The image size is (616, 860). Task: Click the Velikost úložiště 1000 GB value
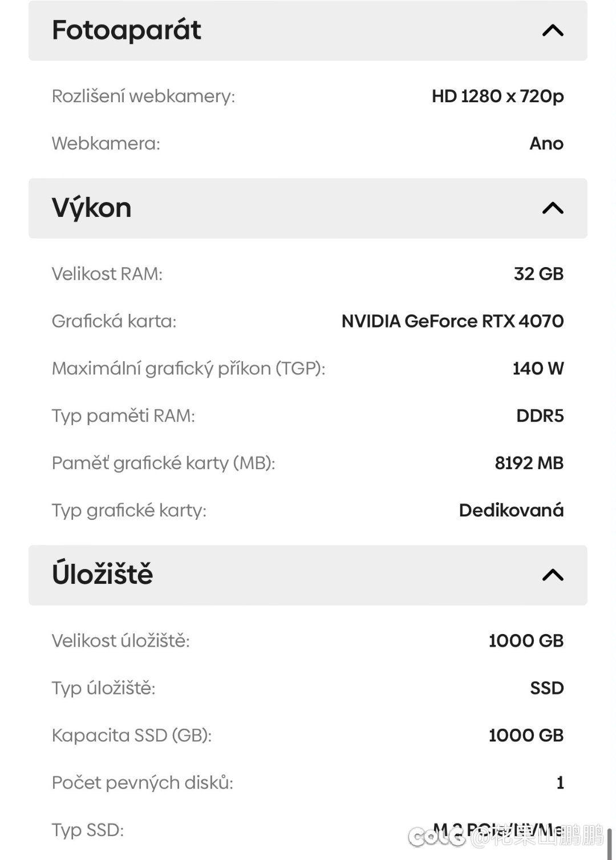tap(526, 641)
